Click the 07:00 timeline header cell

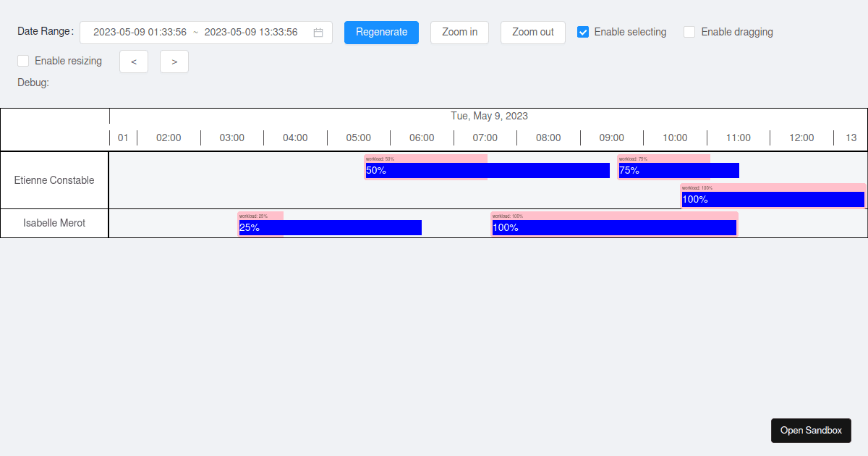[x=485, y=138]
